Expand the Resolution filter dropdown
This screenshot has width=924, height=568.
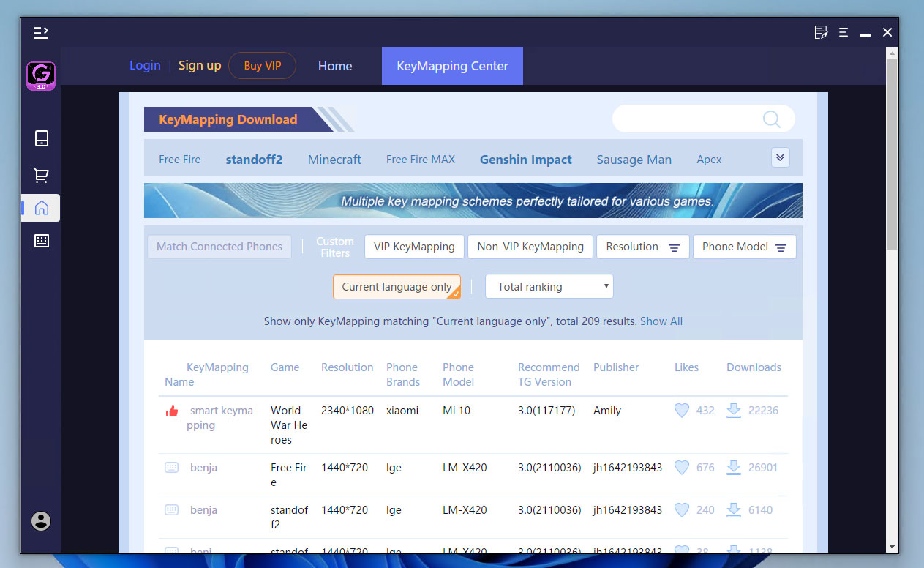[642, 247]
